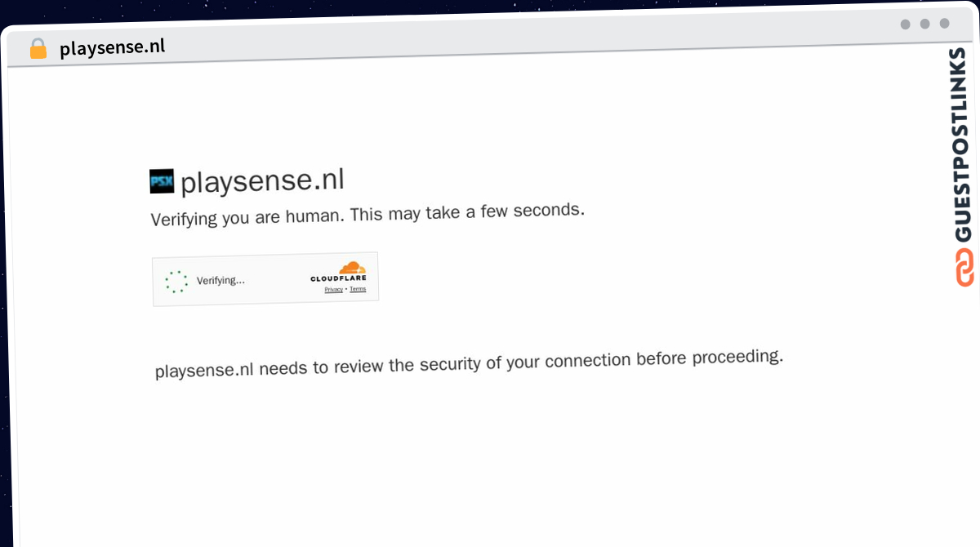Click inside the Cloudflare verification widget

click(265, 279)
